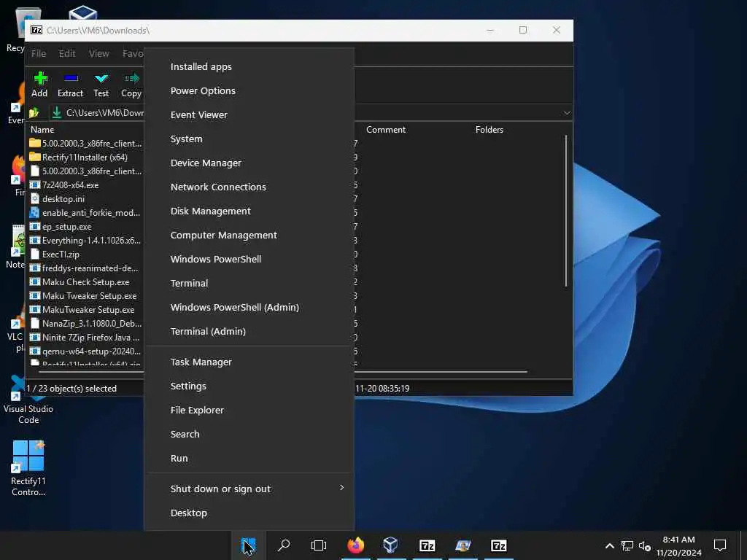Expand Shut down or sign out submenu
The width and height of the screenshot is (747, 560).
(249, 489)
